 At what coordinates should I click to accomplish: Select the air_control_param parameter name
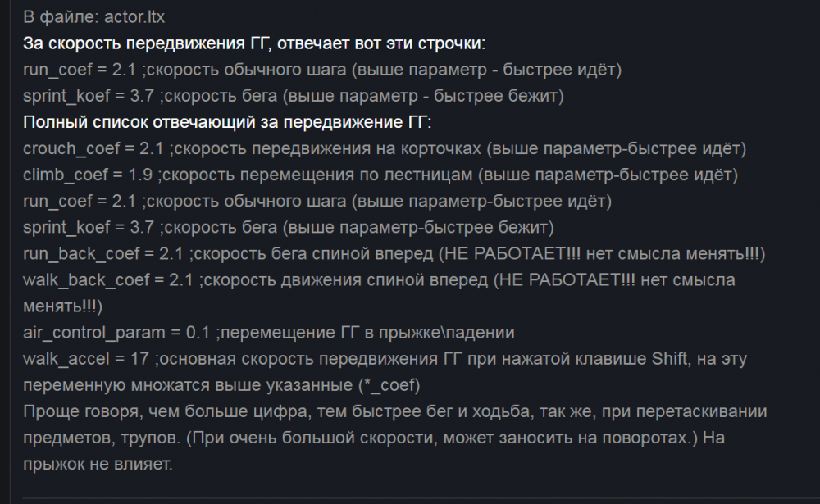pyautogui.click(x=93, y=333)
